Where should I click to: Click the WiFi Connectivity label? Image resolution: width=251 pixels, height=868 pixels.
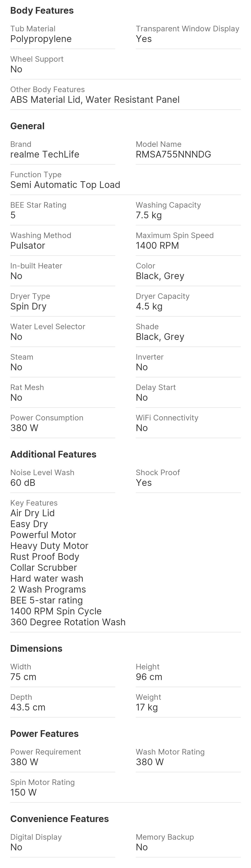pos(167,417)
